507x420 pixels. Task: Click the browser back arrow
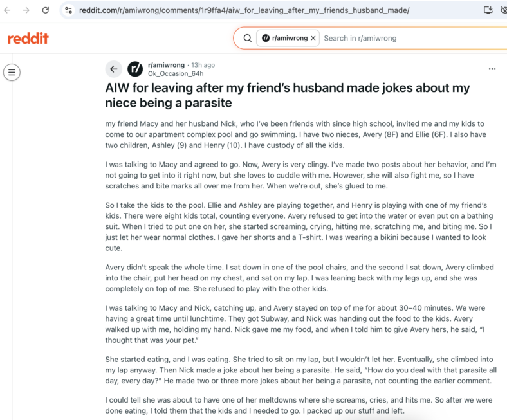7,10
